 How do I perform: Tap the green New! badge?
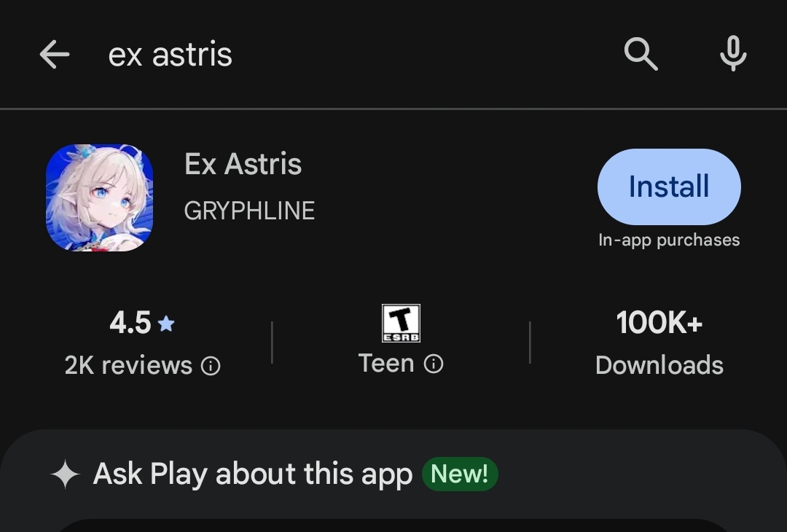click(x=460, y=474)
